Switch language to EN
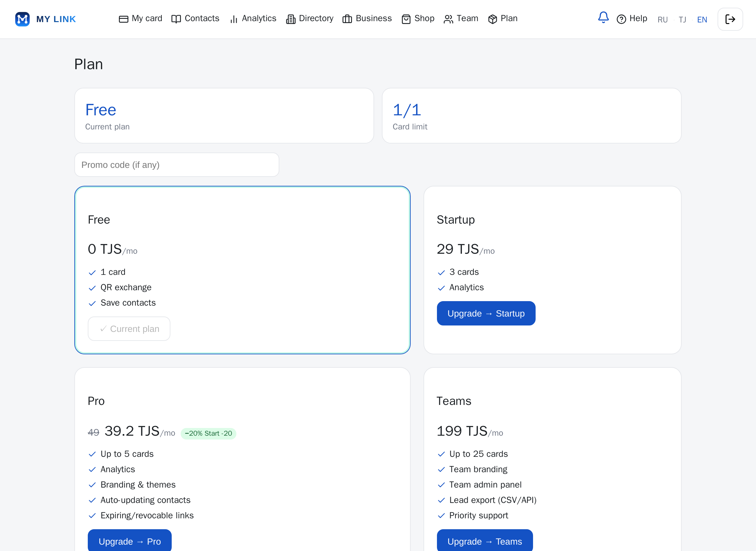This screenshot has width=756, height=551. (x=702, y=20)
